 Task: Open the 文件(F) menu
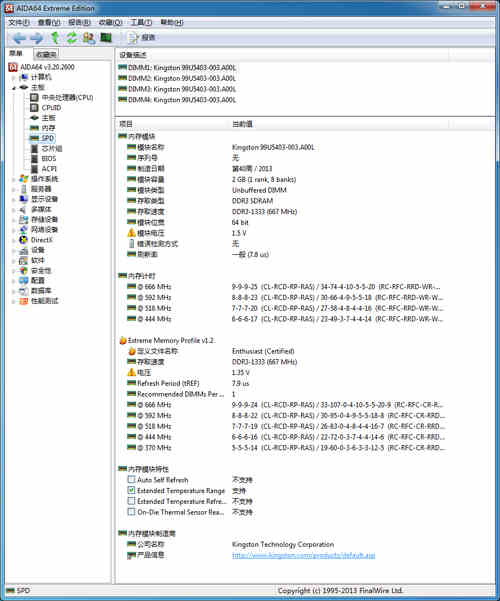19,23
